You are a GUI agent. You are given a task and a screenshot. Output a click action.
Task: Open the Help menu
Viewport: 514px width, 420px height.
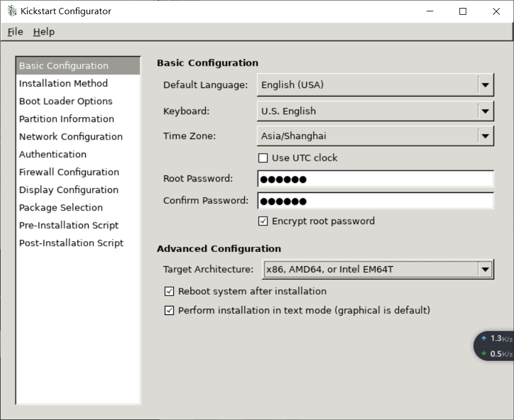click(44, 32)
